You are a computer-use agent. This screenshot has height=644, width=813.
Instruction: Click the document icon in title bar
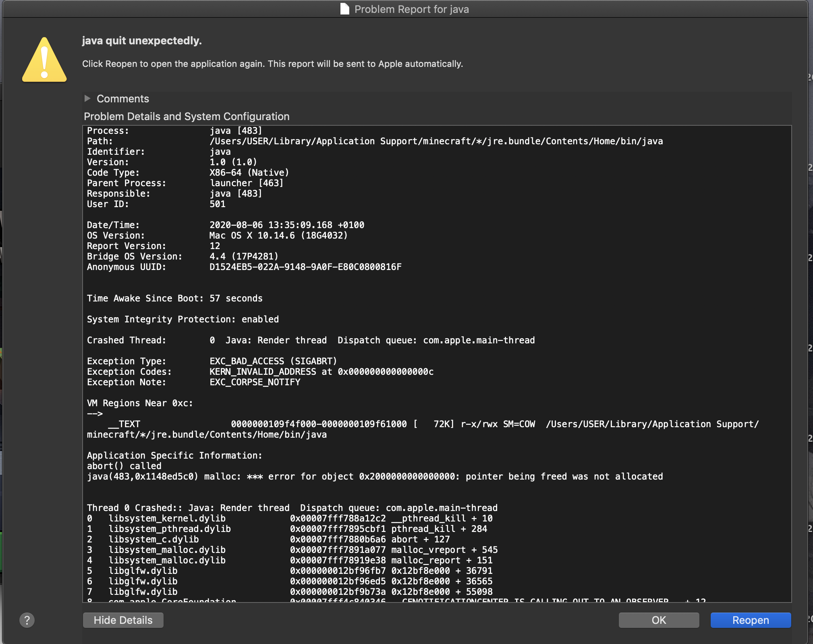pos(344,9)
